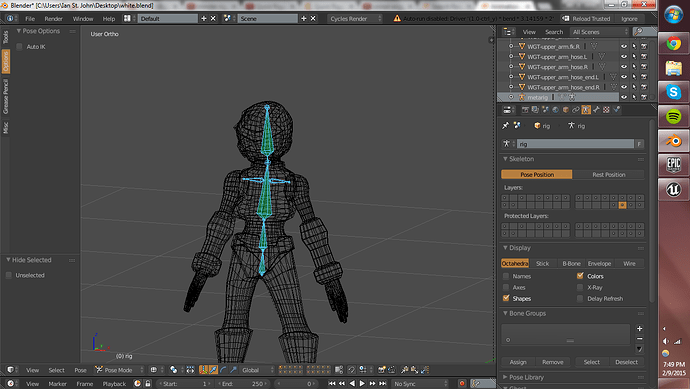Collapse the Hide Selected panel
Image resolution: width=690 pixels, height=389 pixels.
coord(8,260)
